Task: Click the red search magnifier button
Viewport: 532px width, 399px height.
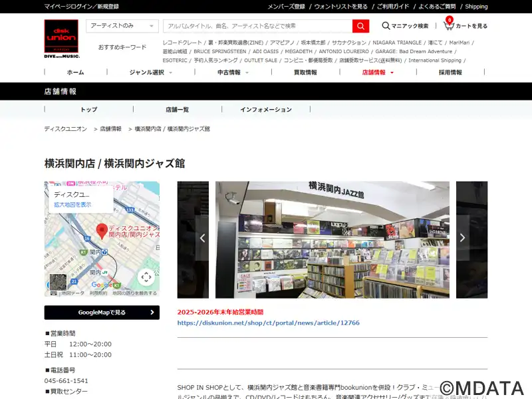Action: pos(360,26)
